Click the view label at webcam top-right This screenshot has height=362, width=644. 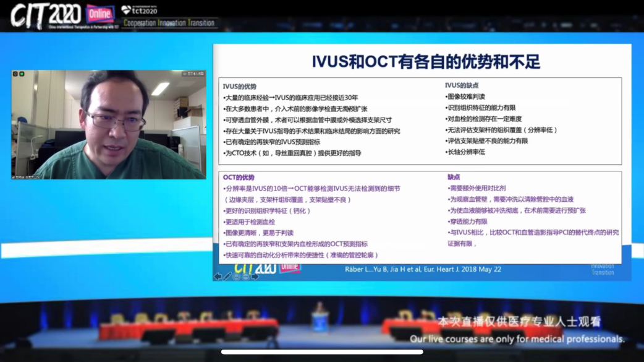coord(193,74)
